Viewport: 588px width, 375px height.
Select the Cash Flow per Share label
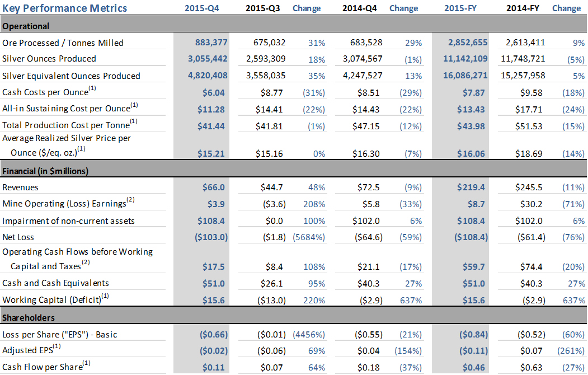pos(46,365)
